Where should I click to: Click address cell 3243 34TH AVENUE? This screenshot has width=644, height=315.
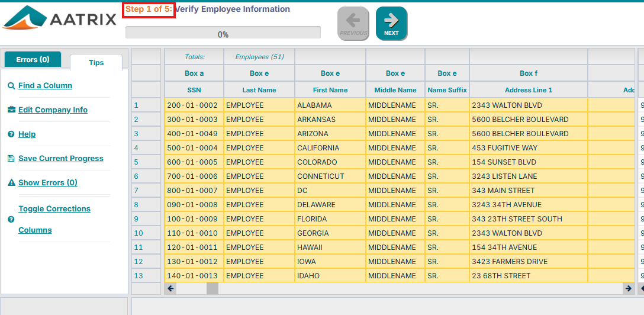(x=529, y=204)
